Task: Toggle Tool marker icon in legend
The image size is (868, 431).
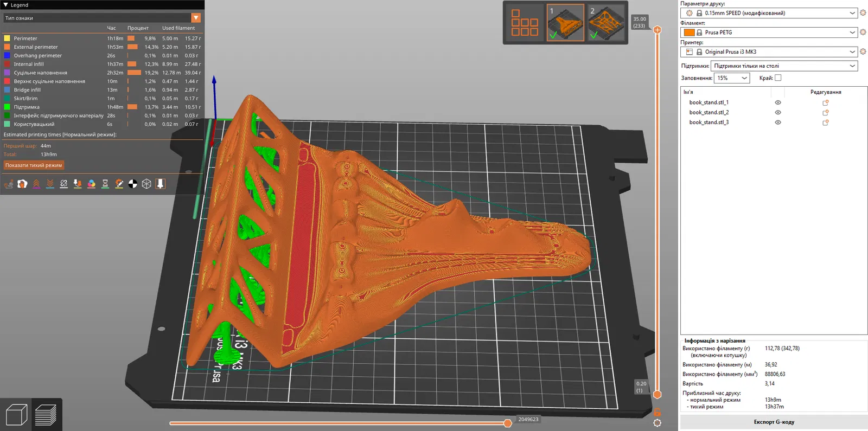Action: point(161,184)
